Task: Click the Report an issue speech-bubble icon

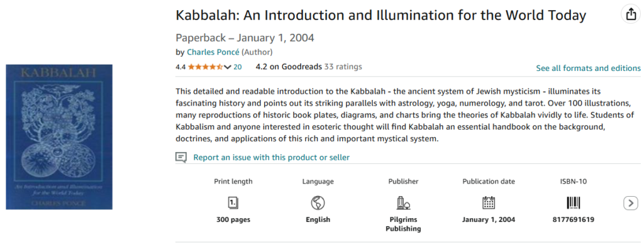Action: (181, 157)
